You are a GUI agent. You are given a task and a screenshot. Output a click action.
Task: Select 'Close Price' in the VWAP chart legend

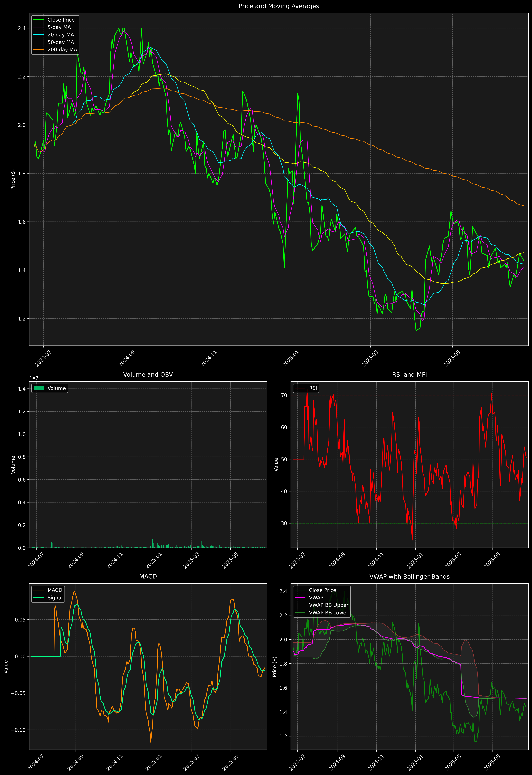322,590
